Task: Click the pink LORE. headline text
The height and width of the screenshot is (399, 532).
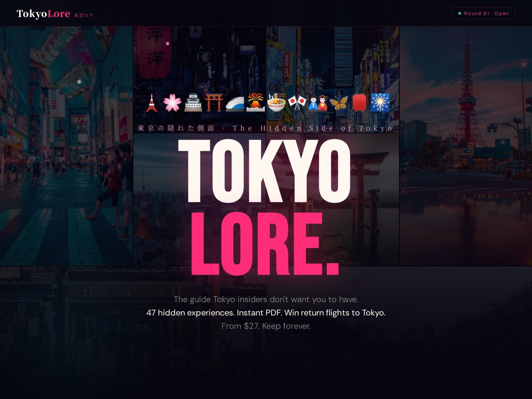Action: pos(265,244)
